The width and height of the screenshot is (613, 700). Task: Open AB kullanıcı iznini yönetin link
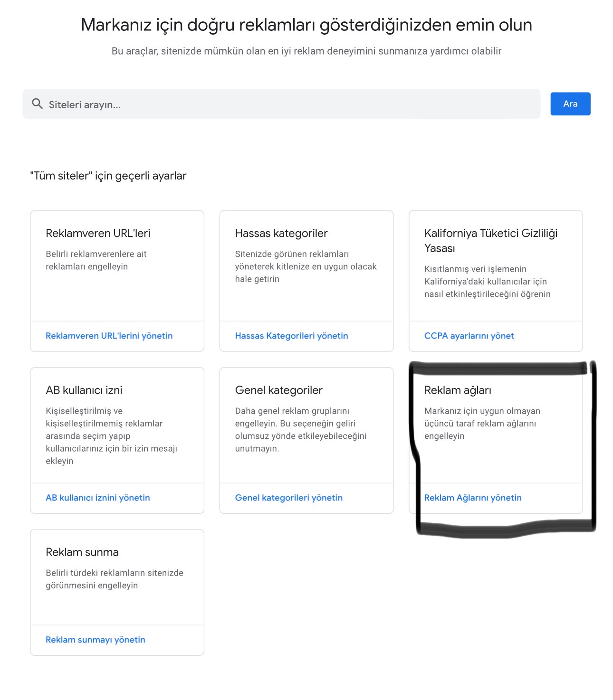point(97,498)
